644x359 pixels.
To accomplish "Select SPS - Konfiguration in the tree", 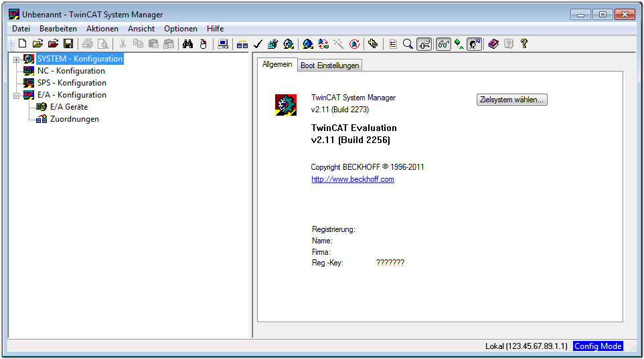I will 72,83.
